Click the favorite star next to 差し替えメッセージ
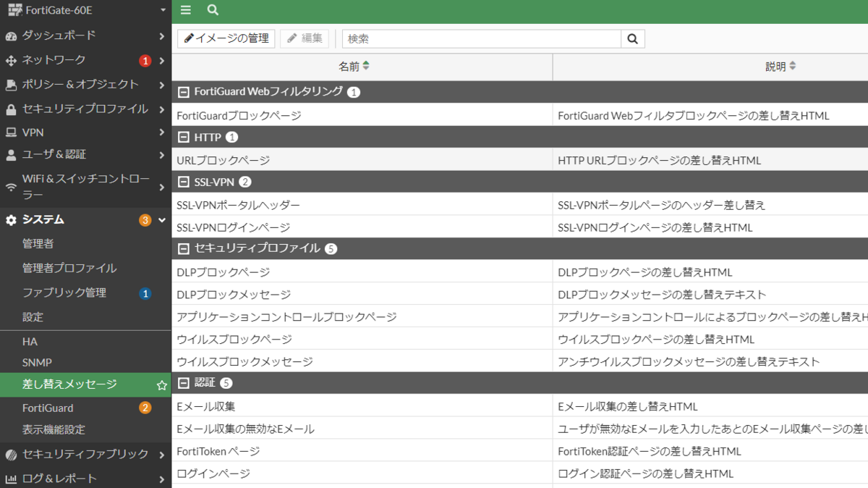 click(x=162, y=385)
